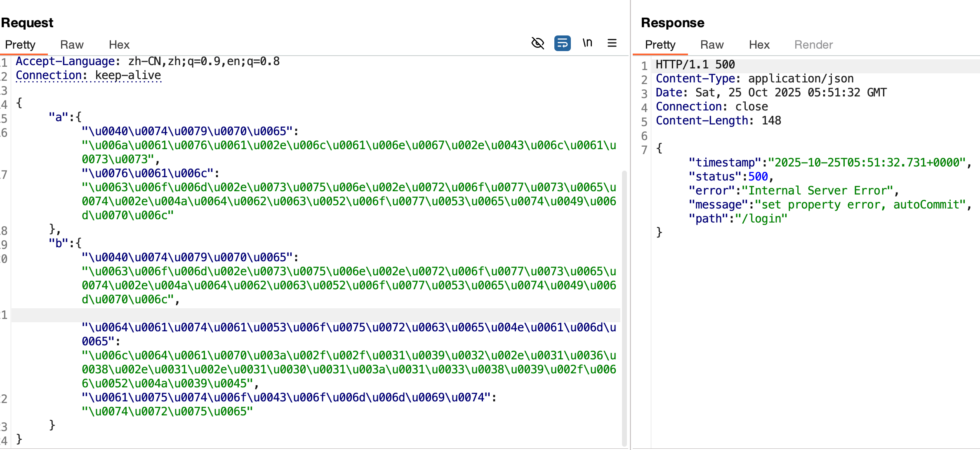Click the "path":"/login" response line
This screenshot has width=980, height=450.
click(x=737, y=219)
